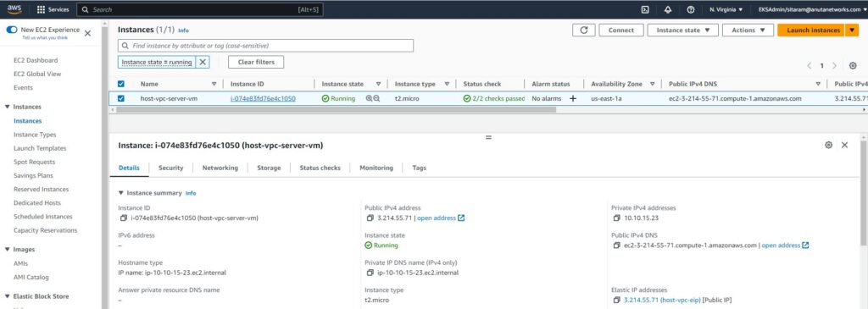868x309 pixels.
Task: Switch to the Networking tab
Action: [220, 168]
